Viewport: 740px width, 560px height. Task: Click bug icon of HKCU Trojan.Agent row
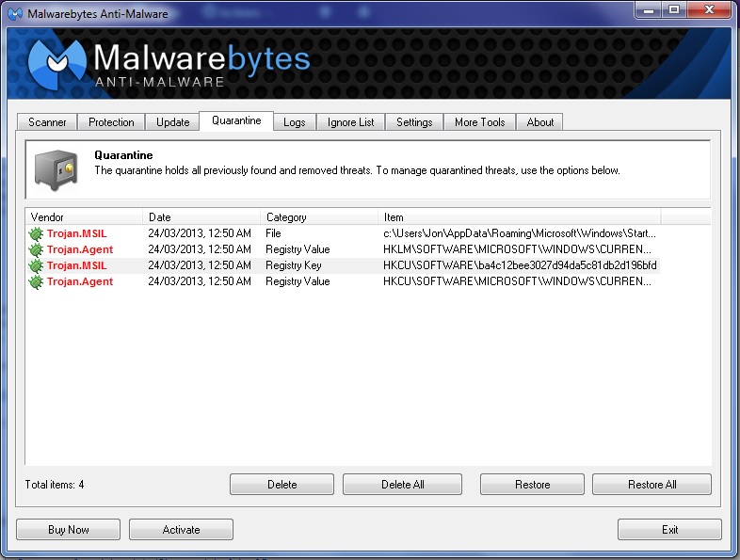pos(36,281)
